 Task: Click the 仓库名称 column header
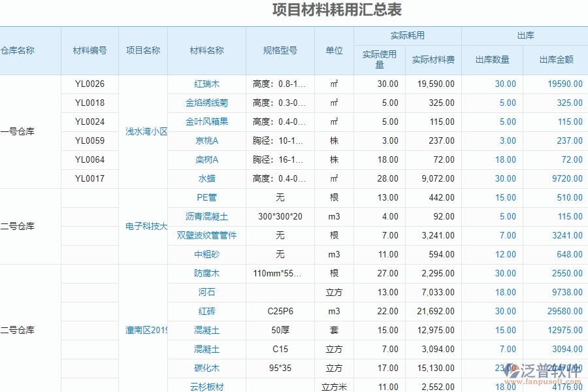point(20,50)
